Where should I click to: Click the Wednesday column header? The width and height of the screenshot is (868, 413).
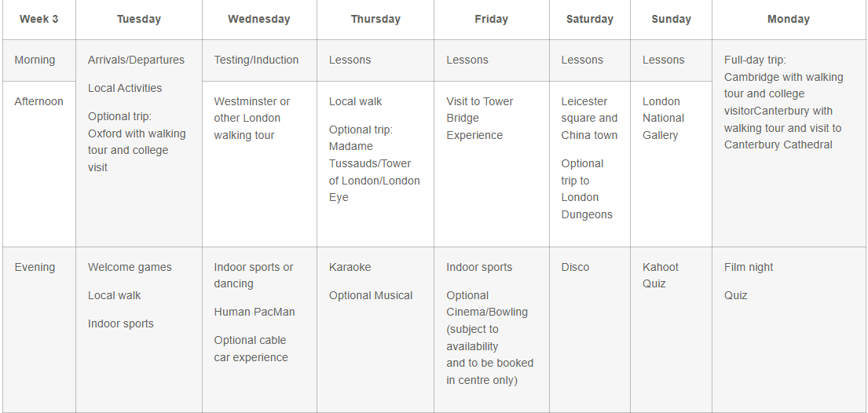point(259,19)
